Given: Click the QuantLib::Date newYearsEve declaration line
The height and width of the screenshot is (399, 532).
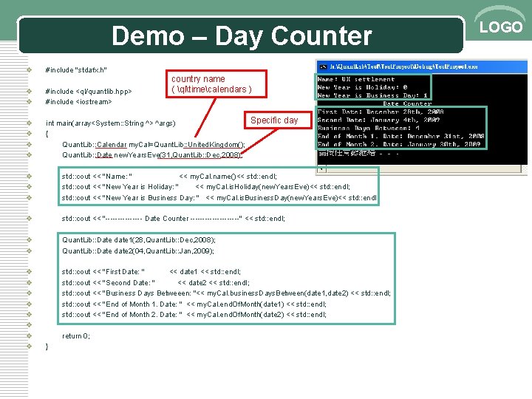Looking at the screenshot, I should point(152,155).
